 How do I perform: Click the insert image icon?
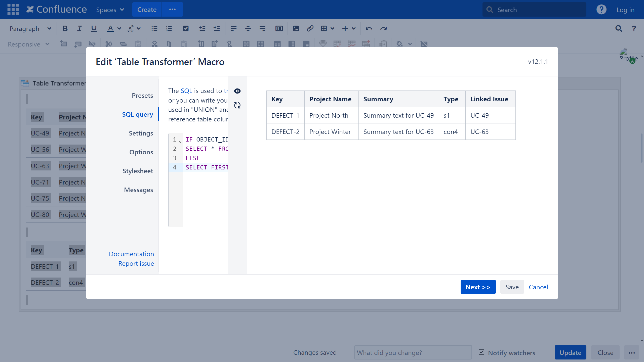coord(296,29)
